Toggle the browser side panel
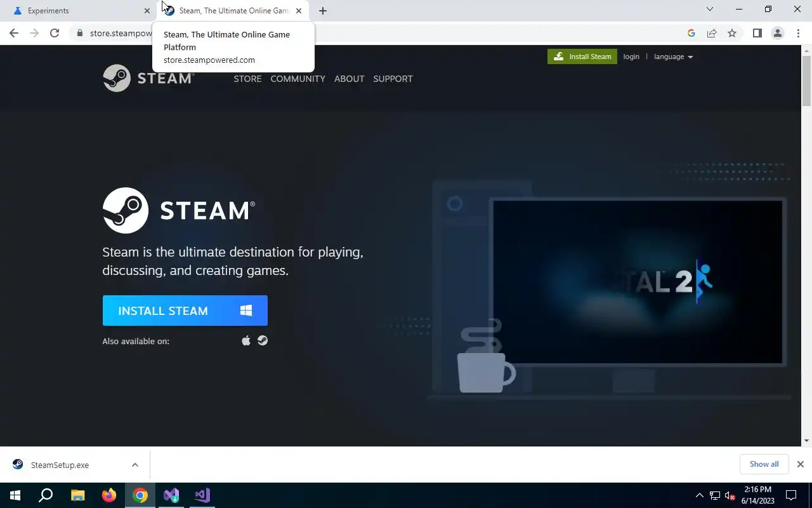 click(x=757, y=33)
